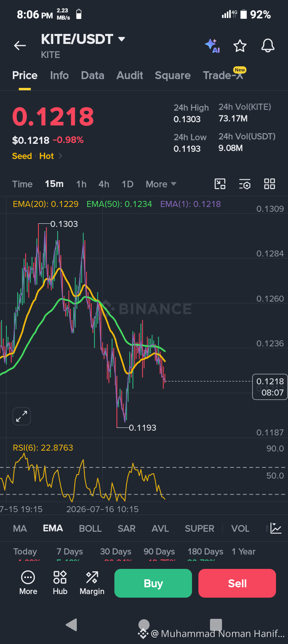288x644 pixels.
Task: Switch to the Audit tab
Action: click(130, 76)
